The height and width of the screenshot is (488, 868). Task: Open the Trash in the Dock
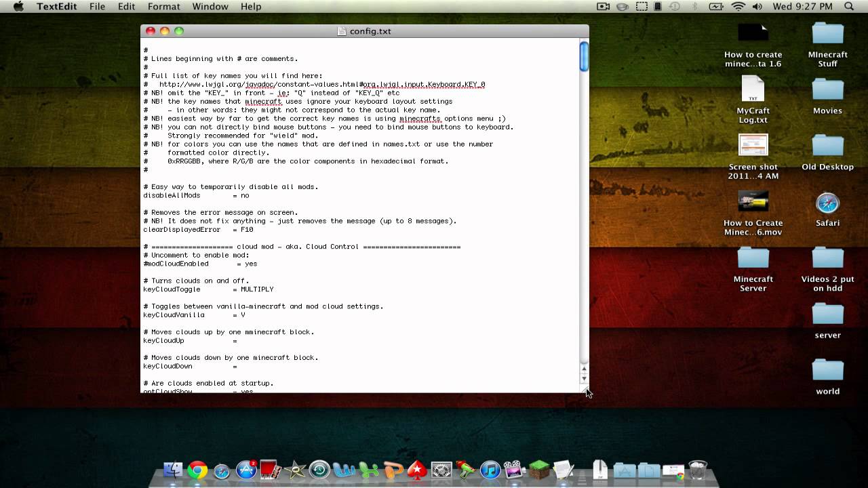tap(698, 469)
